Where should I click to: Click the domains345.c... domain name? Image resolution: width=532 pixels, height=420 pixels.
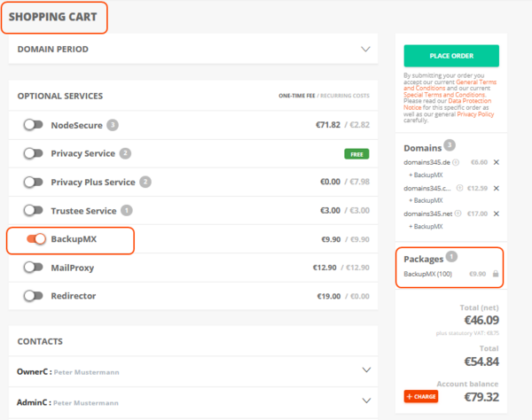point(427,188)
